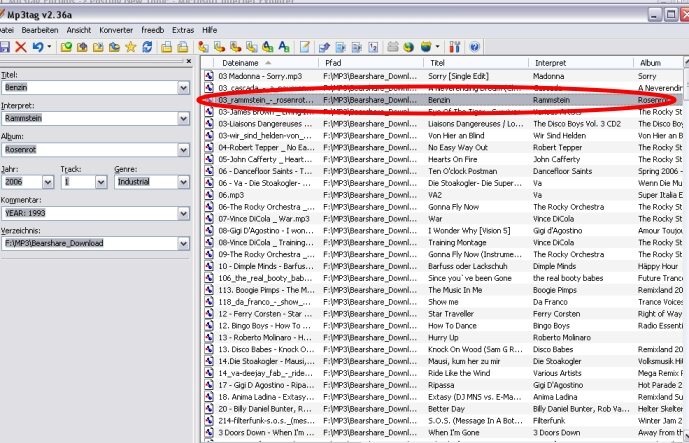Click the red X Remove tag icon
This screenshot has width=689, height=443.
pos(21,47)
